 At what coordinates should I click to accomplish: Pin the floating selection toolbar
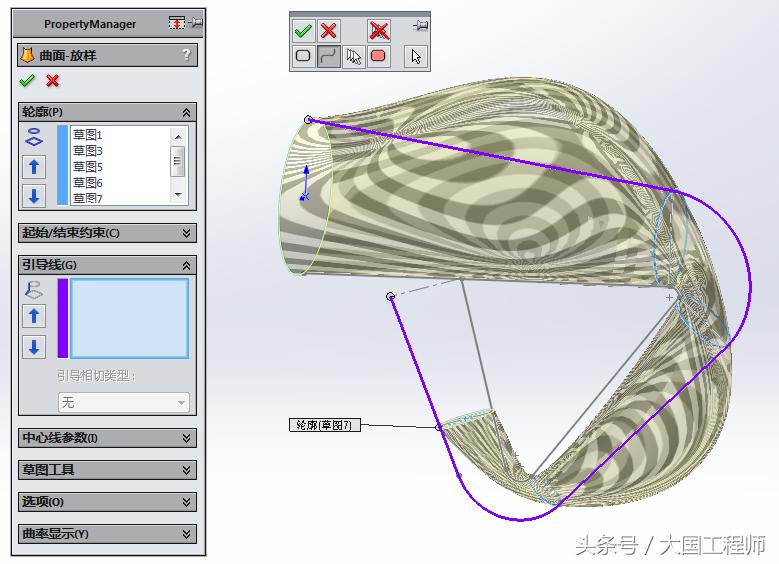[x=420, y=25]
